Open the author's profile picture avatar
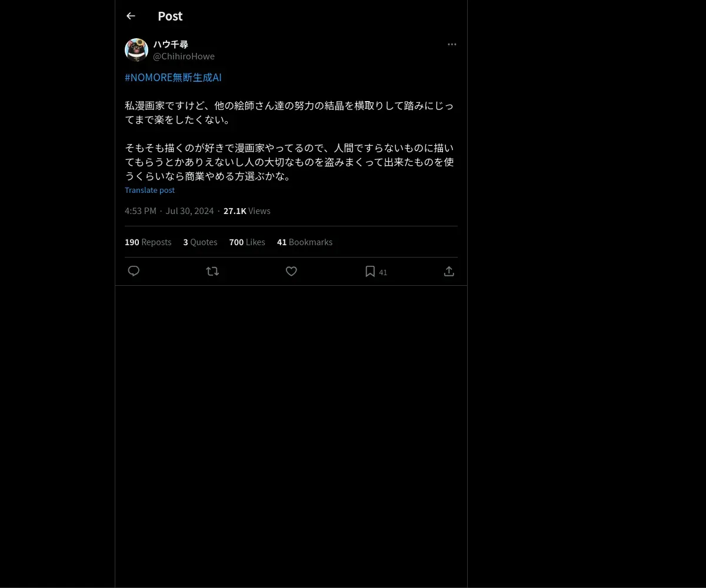Viewport: 706px width, 588px height. coord(136,50)
